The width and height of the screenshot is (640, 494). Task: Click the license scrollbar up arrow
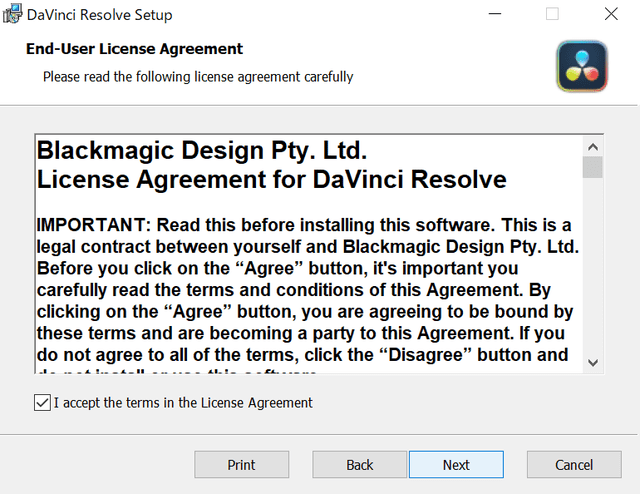point(593,147)
